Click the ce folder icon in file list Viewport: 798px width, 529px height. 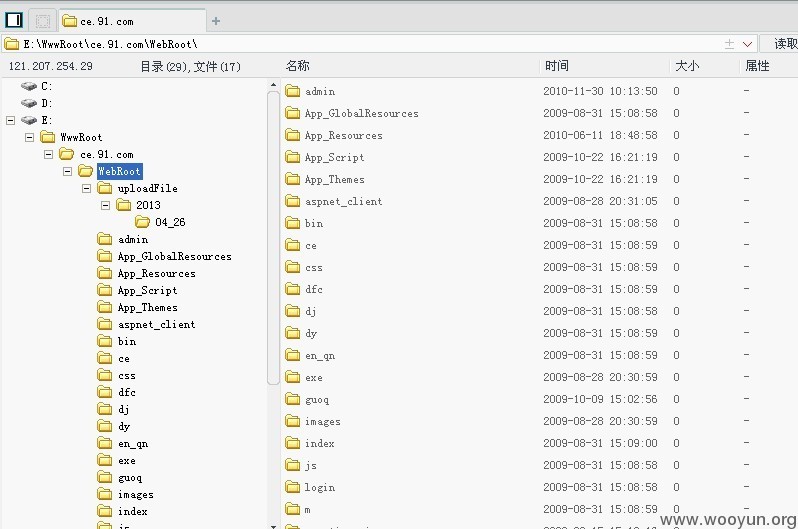(293, 245)
